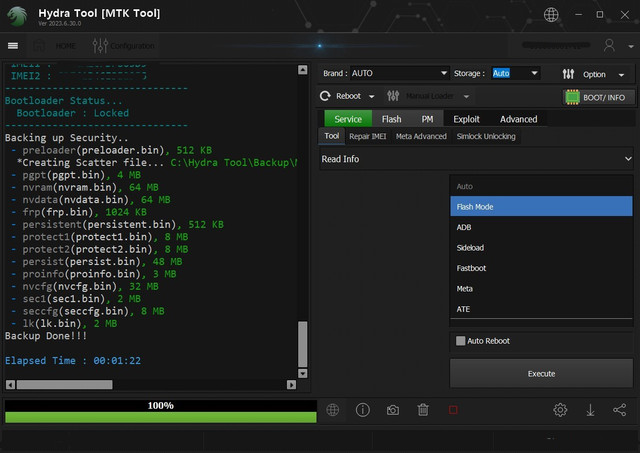Screen dimensions: 640x453
Task: Click the user account icon
Action: [609, 45]
